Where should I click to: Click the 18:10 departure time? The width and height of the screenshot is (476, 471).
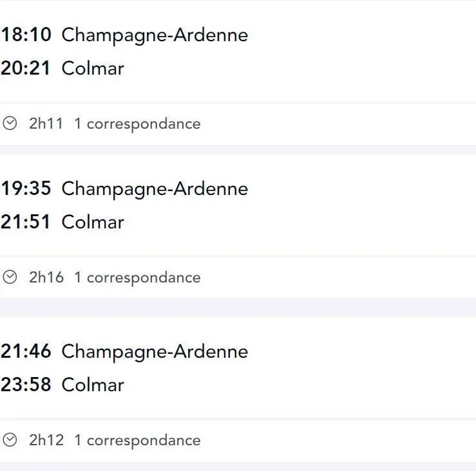pos(26,34)
